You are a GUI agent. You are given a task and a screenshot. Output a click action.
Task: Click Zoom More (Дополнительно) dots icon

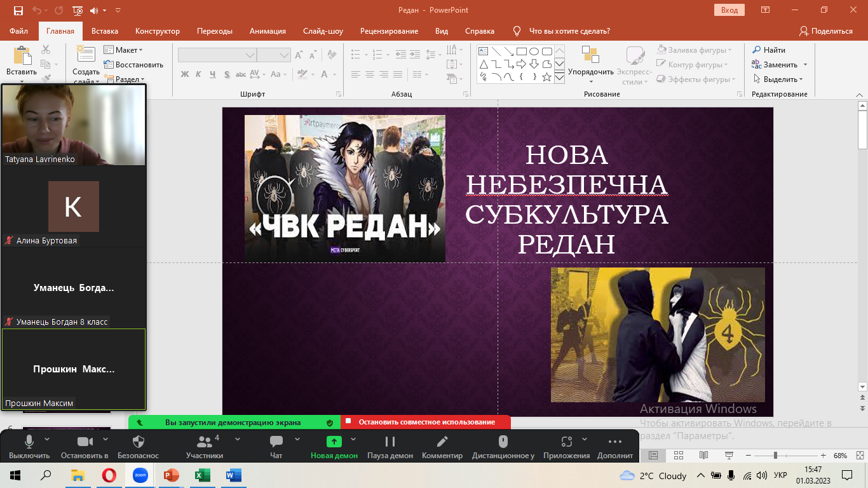click(614, 442)
